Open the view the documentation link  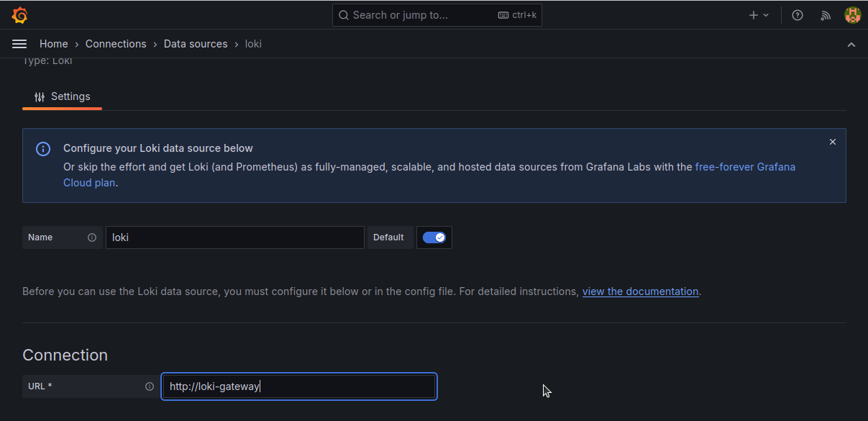click(640, 291)
